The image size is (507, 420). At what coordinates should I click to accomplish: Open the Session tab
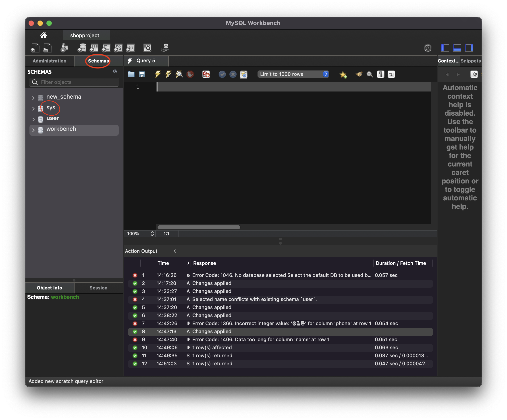98,288
